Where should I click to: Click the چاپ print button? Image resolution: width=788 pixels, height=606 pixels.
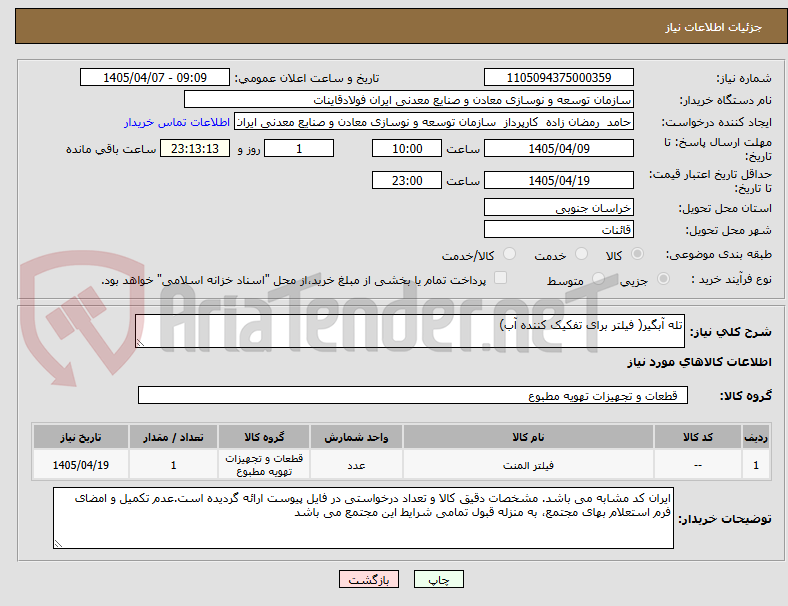coord(439,579)
